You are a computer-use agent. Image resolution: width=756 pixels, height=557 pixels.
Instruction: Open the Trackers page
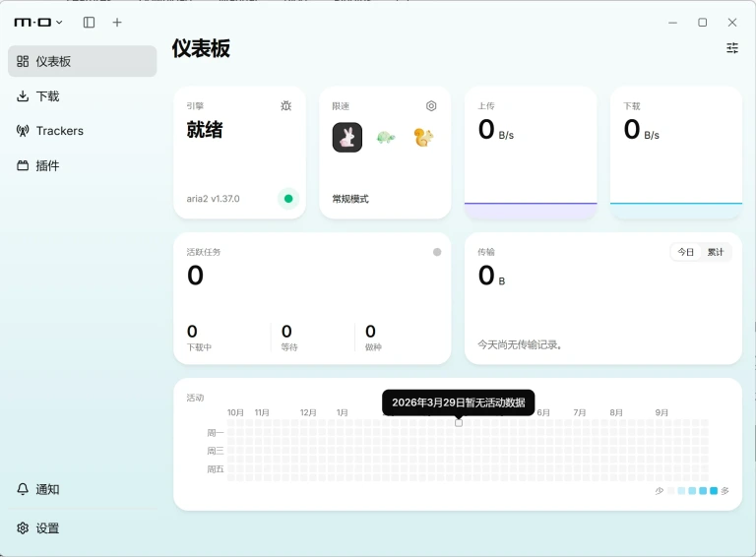click(82, 131)
